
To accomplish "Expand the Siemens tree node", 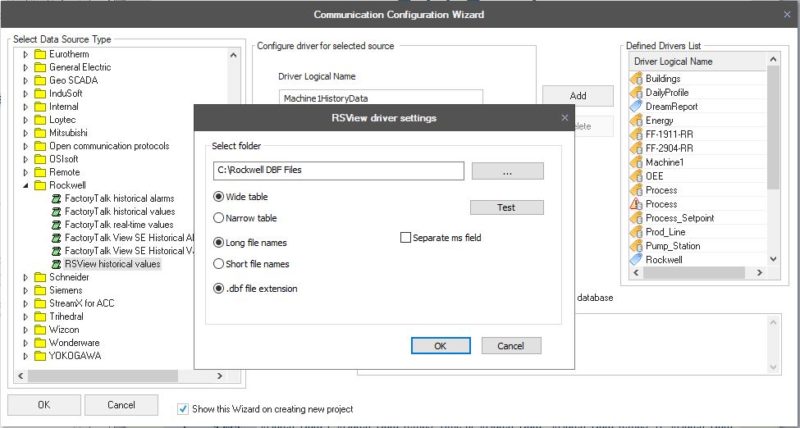I will (26, 290).
